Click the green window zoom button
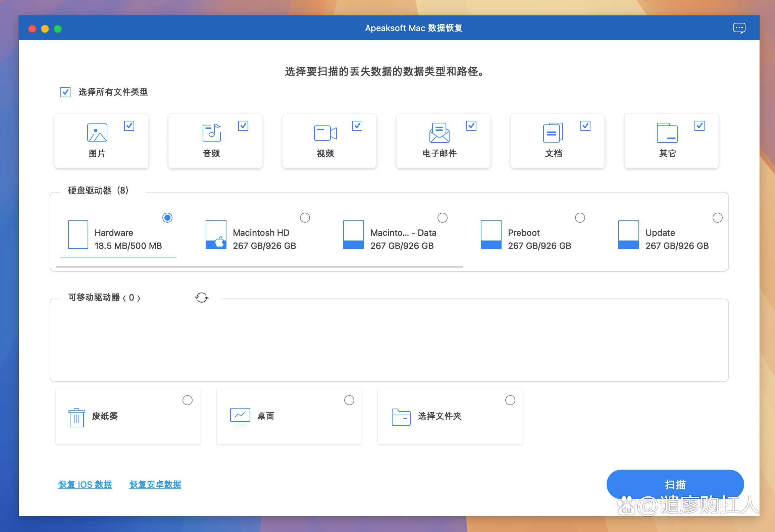Viewport: 775px width, 532px height. (58, 29)
